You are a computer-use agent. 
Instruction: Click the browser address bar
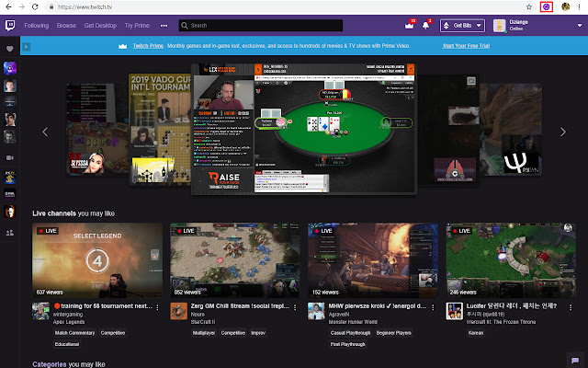click(x=285, y=6)
